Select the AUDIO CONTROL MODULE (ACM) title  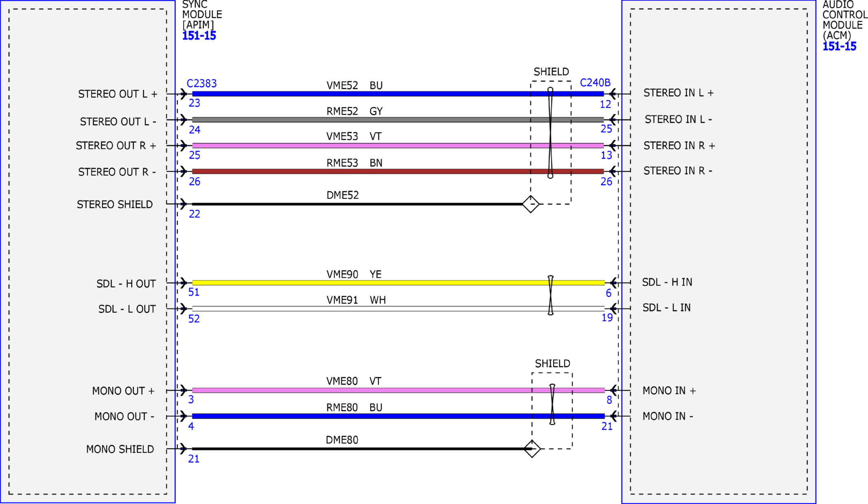[845, 20]
